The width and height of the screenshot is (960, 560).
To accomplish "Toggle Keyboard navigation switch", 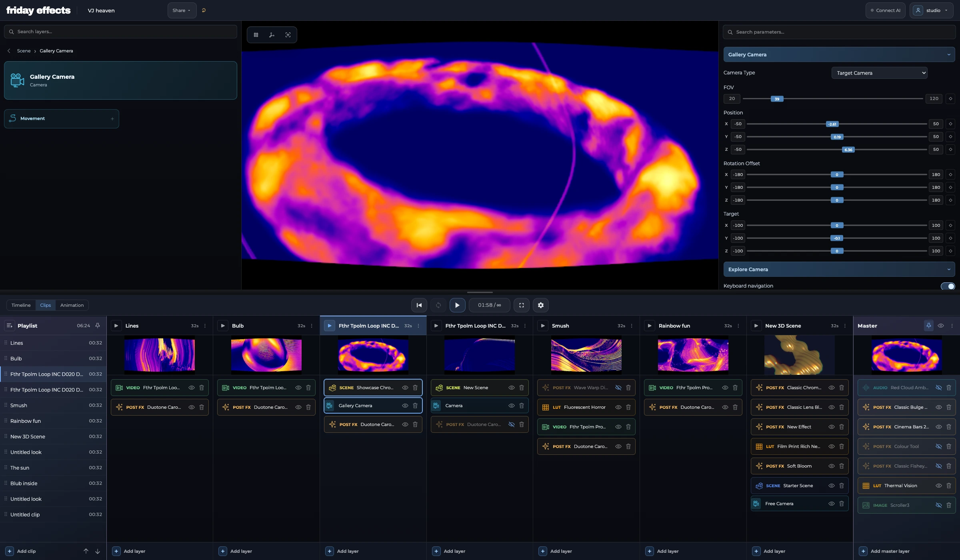I will click(x=948, y=286).
